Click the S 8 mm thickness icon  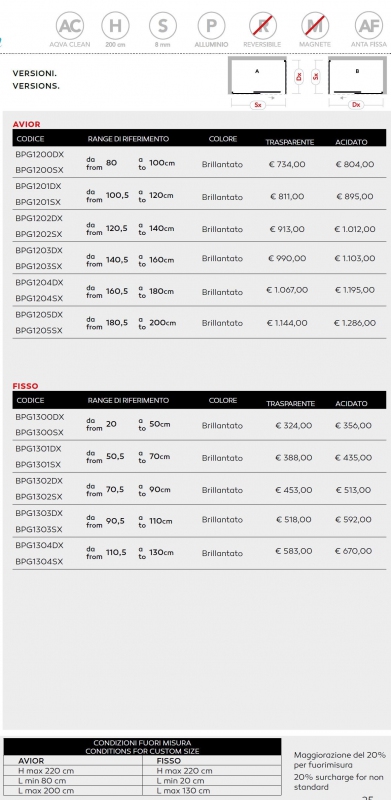point(163,26)
